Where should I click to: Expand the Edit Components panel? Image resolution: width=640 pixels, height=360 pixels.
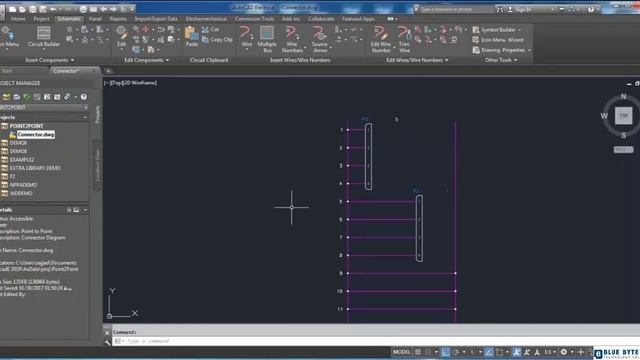click(x=146, y=60)
